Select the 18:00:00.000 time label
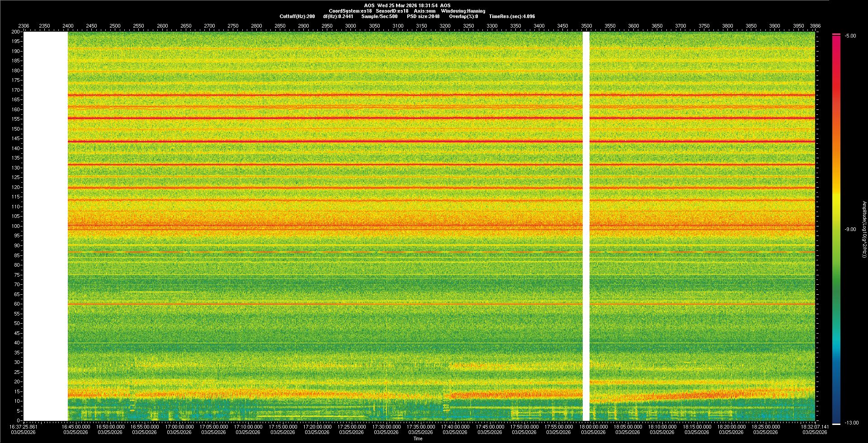This screenshot has height=443, width=868. click(x=593, y=426)
